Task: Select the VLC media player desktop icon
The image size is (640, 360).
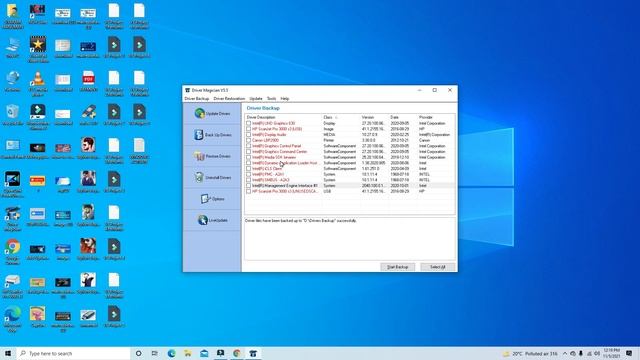Action: pyautogui.click(x=38, y=83)
